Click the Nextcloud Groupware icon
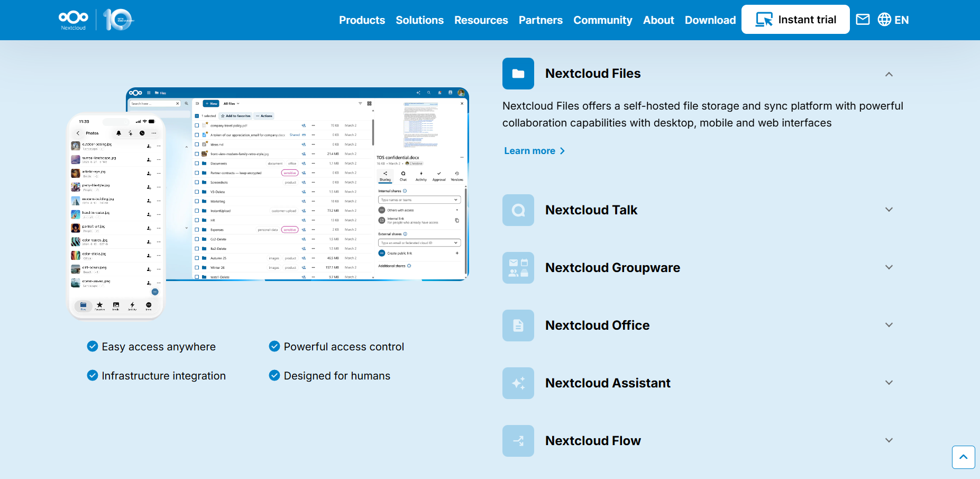 pos(518,268)
